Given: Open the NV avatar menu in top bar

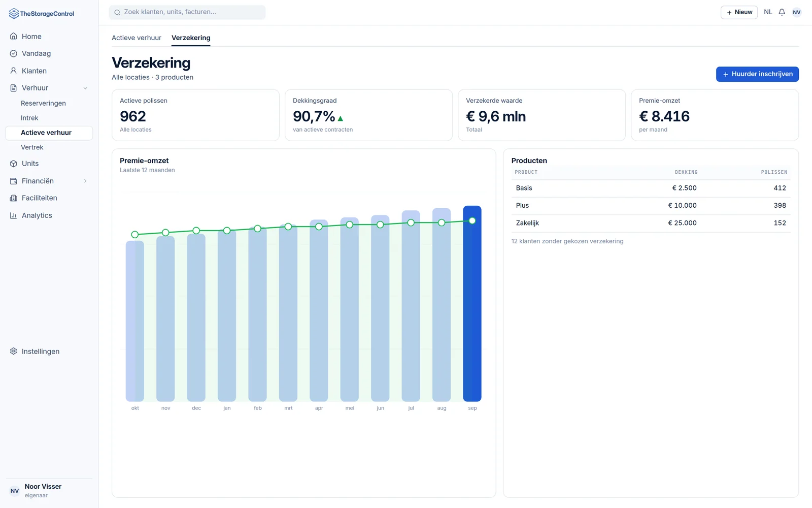Looking at the screenshot, I should pos(797,12).
